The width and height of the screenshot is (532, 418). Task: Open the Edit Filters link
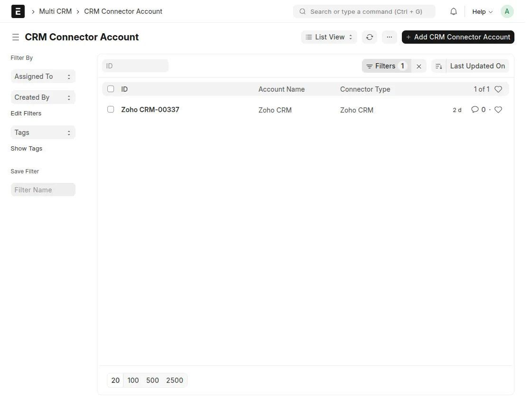26,113
